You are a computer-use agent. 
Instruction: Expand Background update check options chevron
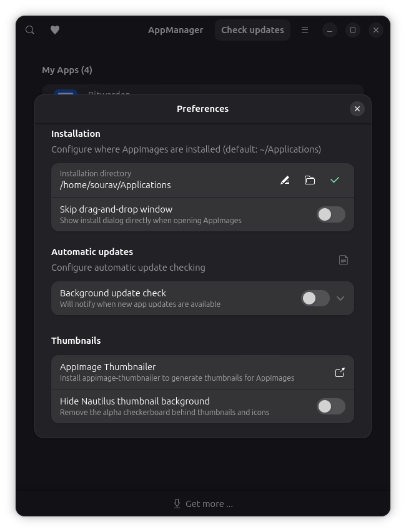point(340,298)
